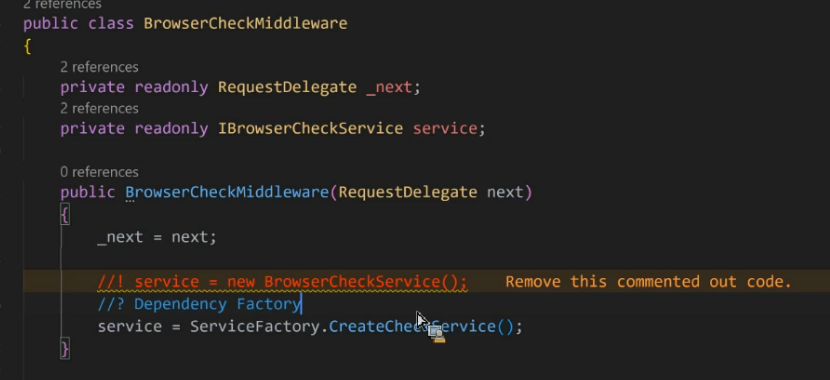The height and width of the screenshot is (380, 830).
Task: Click commented line "service = new BrowserCheckService();"
Action: pos(283,282)
